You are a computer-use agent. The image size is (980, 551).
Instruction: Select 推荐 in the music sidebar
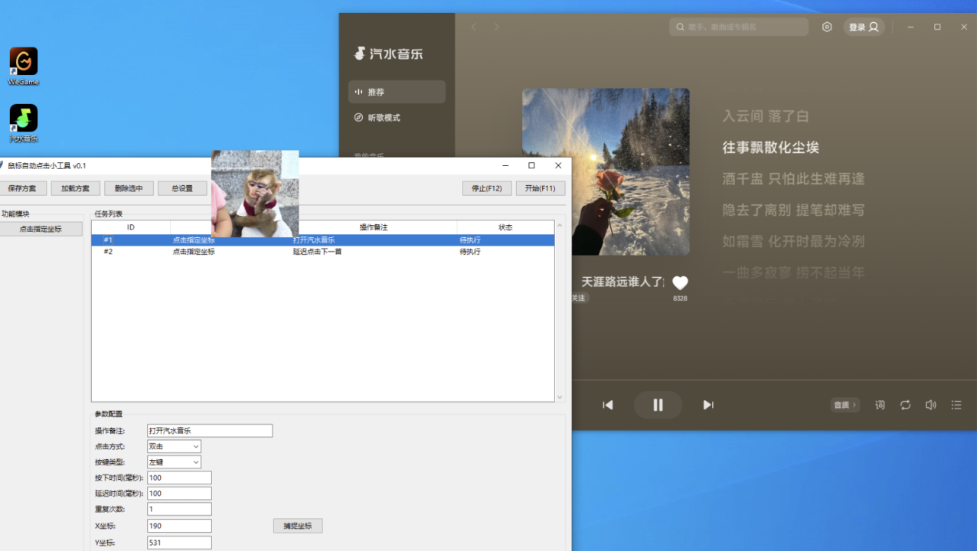point(397,92)
